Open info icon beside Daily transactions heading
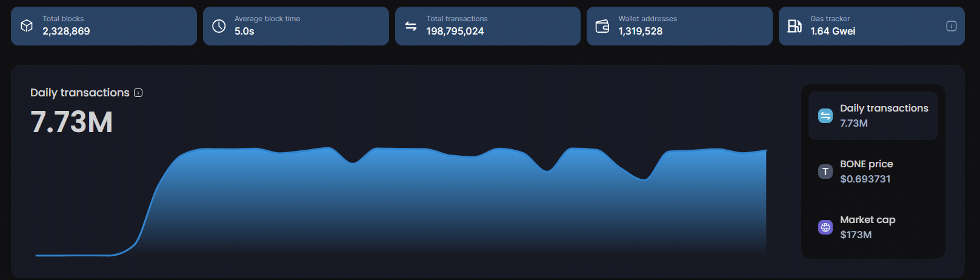This screenshot has width=980, height=280. [x=138, y=93]
